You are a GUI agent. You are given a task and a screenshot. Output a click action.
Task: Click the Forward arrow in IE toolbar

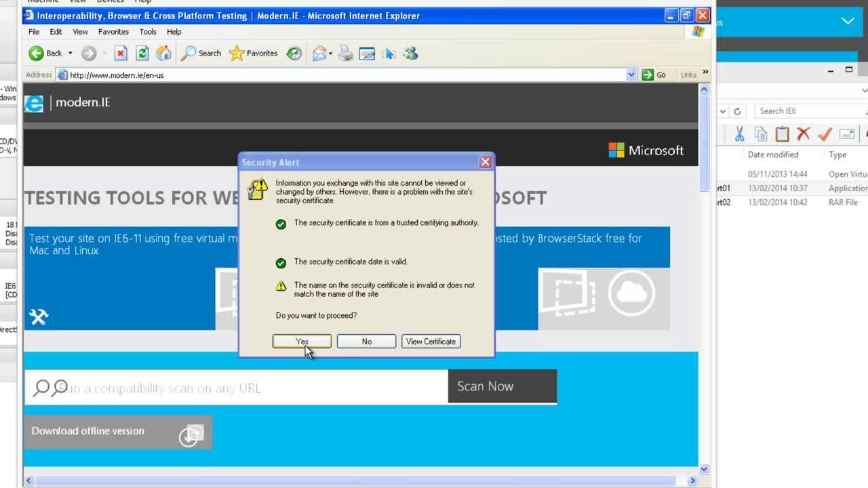click(x=88, y=53)
